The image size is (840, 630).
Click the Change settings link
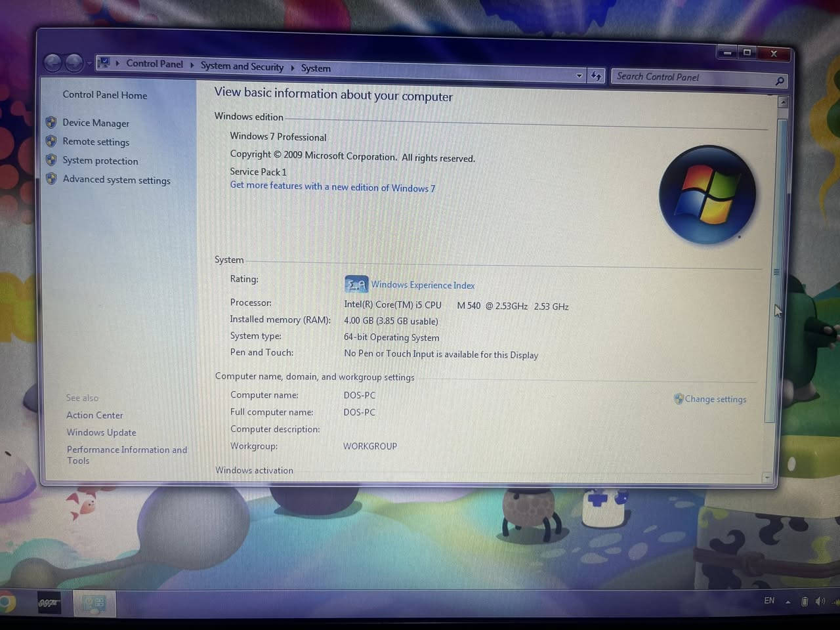tap(715, 399)
